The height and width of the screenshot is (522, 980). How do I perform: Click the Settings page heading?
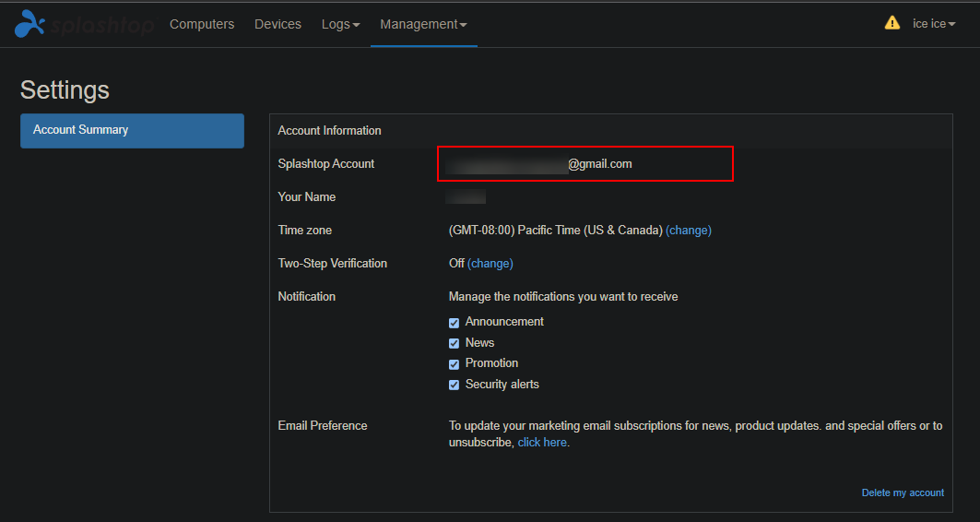tap(65, 90)
